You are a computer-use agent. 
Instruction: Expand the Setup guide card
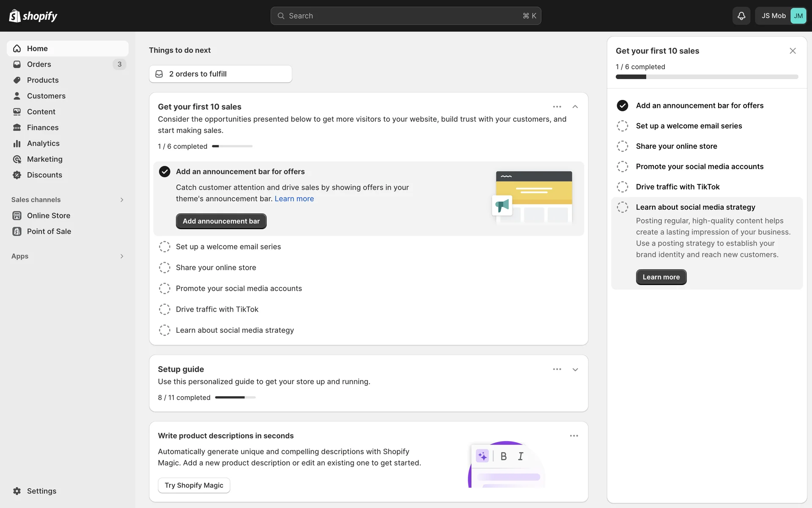(x=575, y=370)
